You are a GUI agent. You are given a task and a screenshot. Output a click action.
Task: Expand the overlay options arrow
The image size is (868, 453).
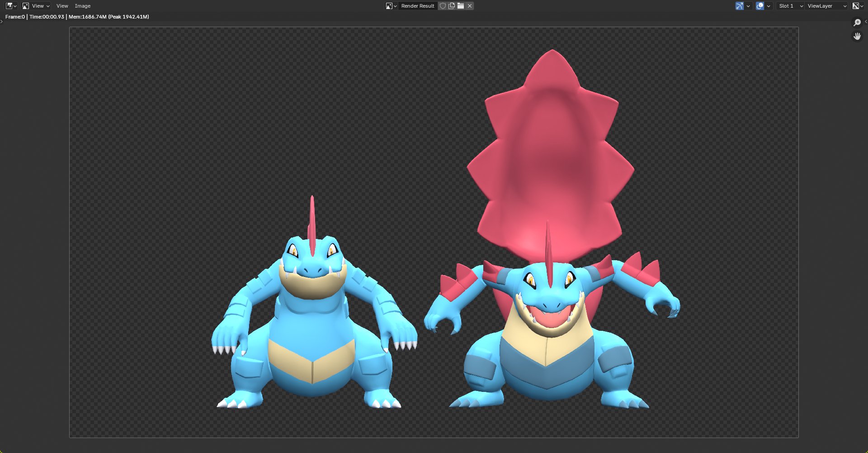coord(769,6)
